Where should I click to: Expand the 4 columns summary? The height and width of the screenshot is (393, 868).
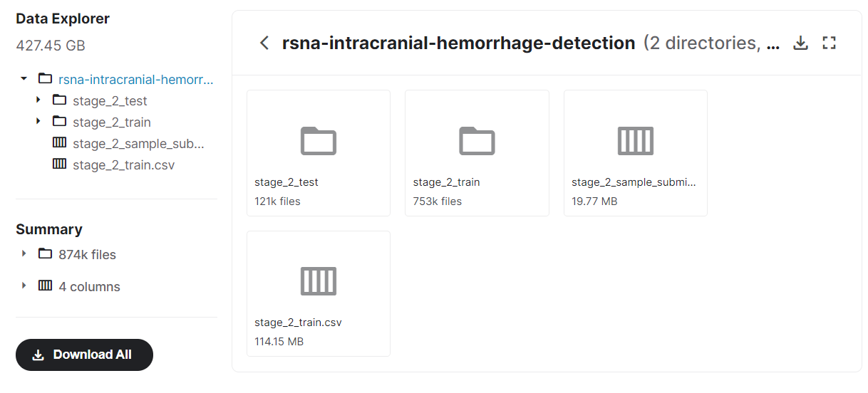coord(24,285)
